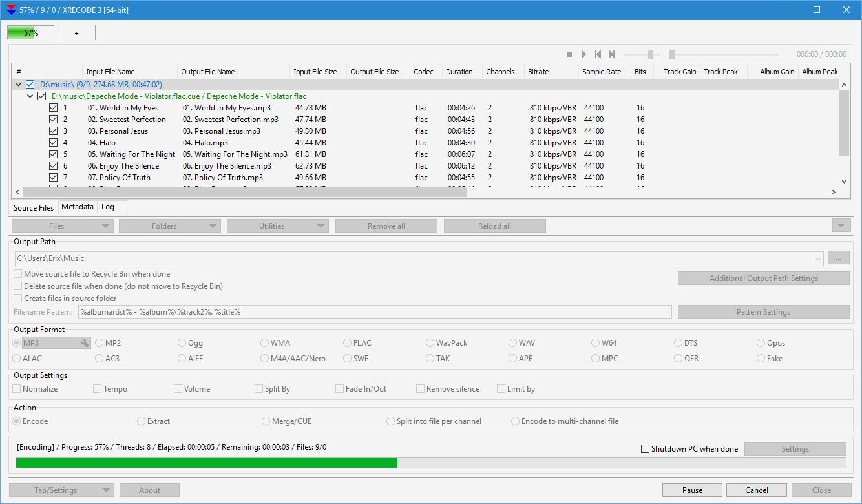The image size is (862, 504).
Task: Click the Stop playback icon
Action: pyautogui.click(x=569, y=54)
